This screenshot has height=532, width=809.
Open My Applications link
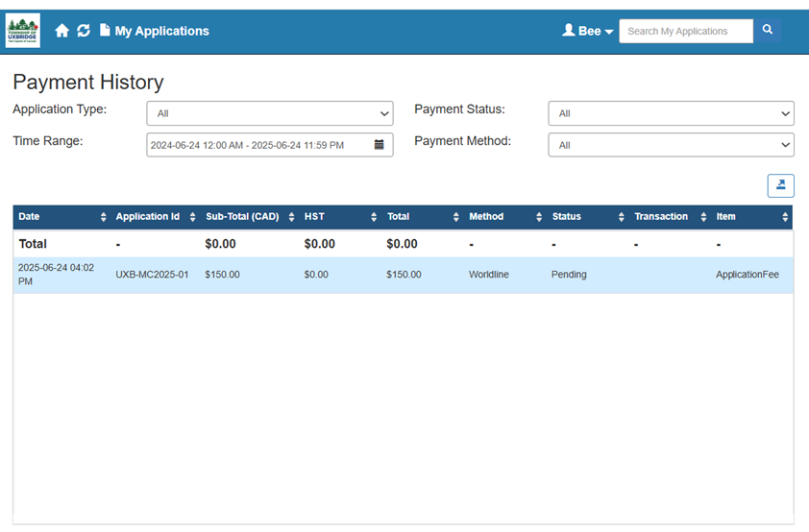coord(155,31)
